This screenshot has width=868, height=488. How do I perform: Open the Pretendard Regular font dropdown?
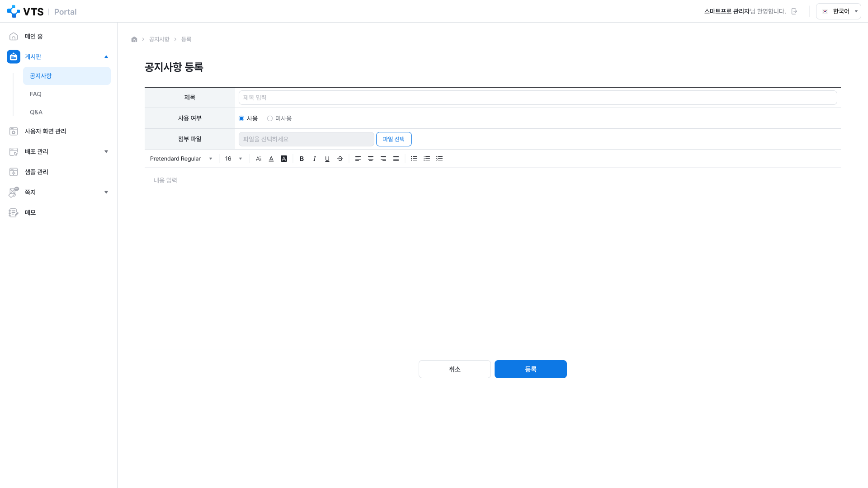coord(181,159)
